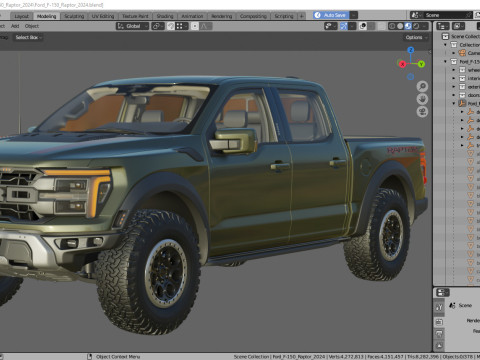Open the properties editor type dropdown
The width and height of the screenshot is (480, 360).
443,293
